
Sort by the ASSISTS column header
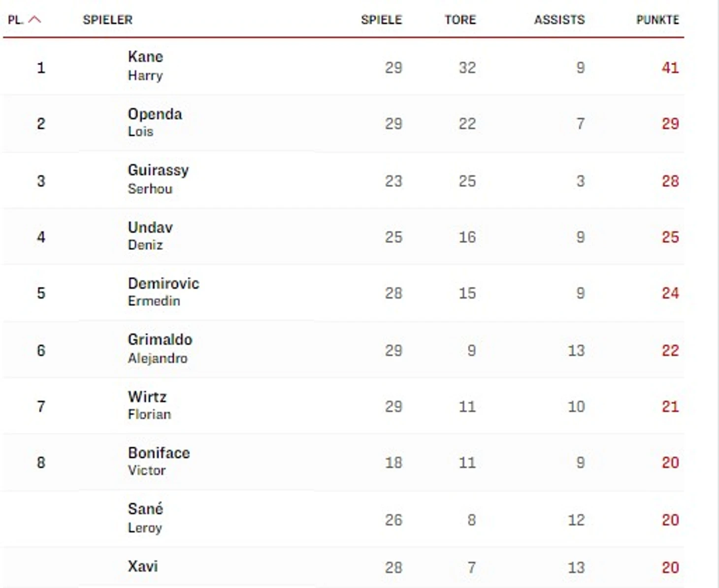point(559,20)
